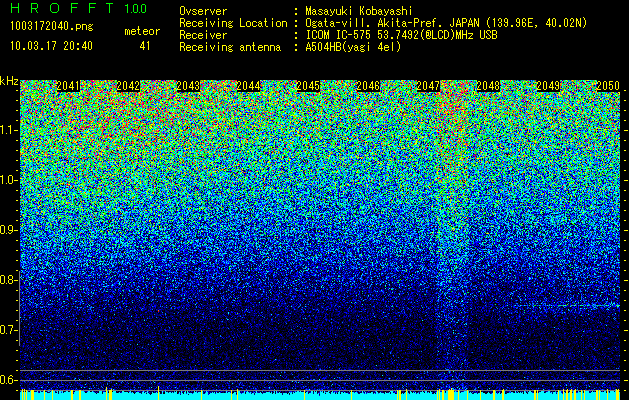Click the file name 1003172040.png
This screenshot has width=629, height=400.
pos(52,26)
